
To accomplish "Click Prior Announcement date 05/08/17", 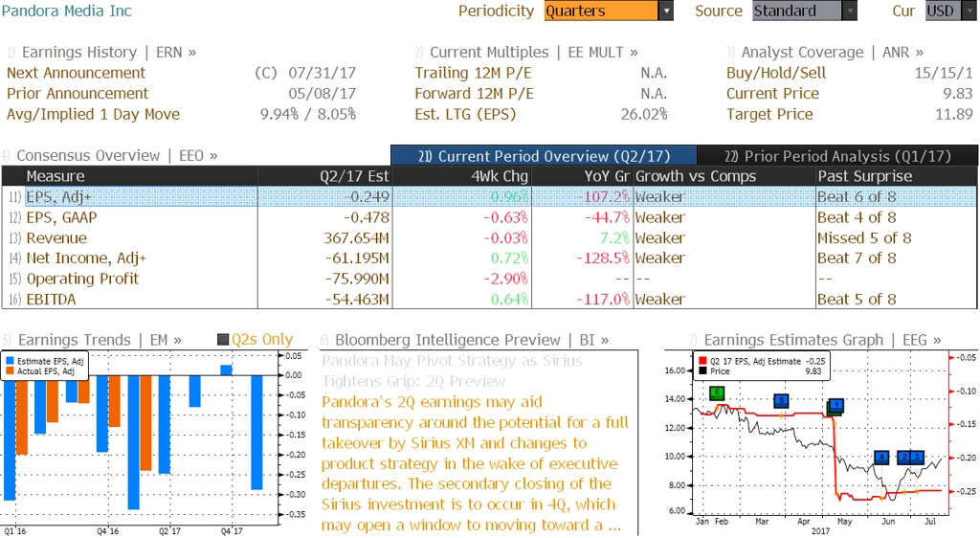I will pyautogui.click(x=322, y=93).
